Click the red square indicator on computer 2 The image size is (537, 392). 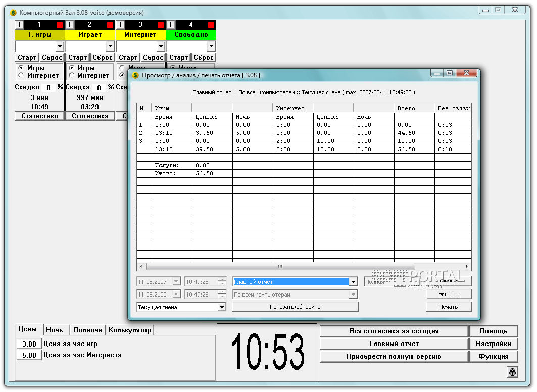[x=110, y=25]
